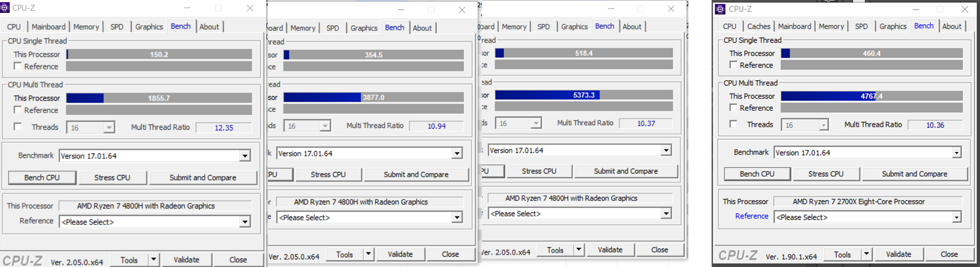Viewport: 980px width, 267px height.
Task: Click single thread score bar showing 150.2
Action: pyautogui.click(x=159, y=54)
